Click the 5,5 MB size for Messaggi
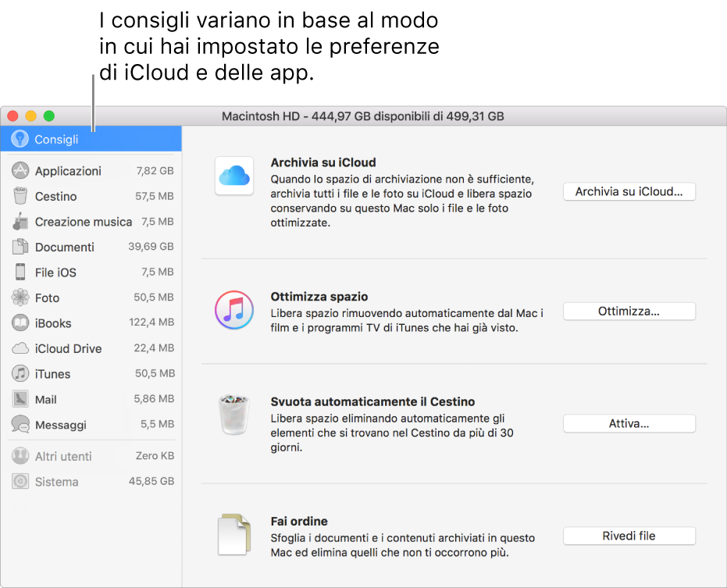 click(157, 424)
